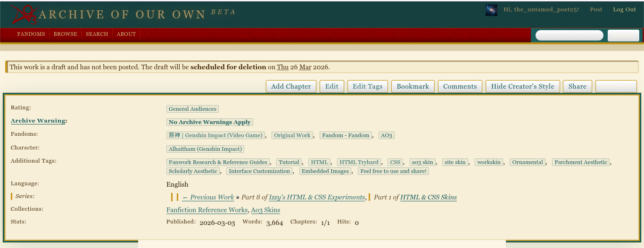Open the Alhaitham character tag
The image size is (644, 248).
(x=205, y=149)
